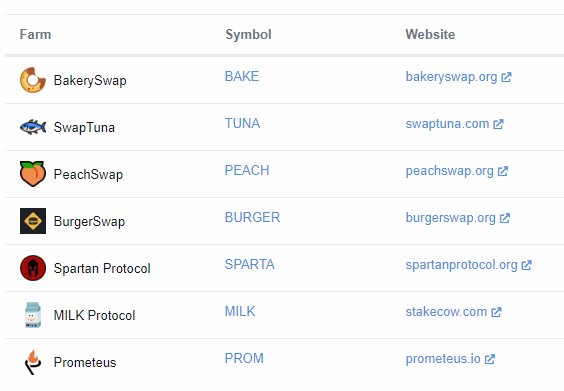Image resolution: width=564 pixels, height=391 pixels.
Task: Open the stakecow.com website link
Action: point(446,312)
